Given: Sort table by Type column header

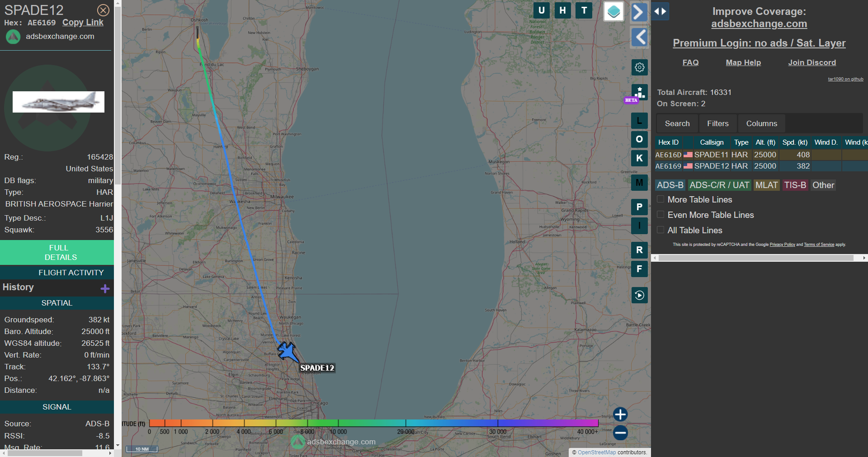Looking at the screenshot, I should [x=741, y=142].
